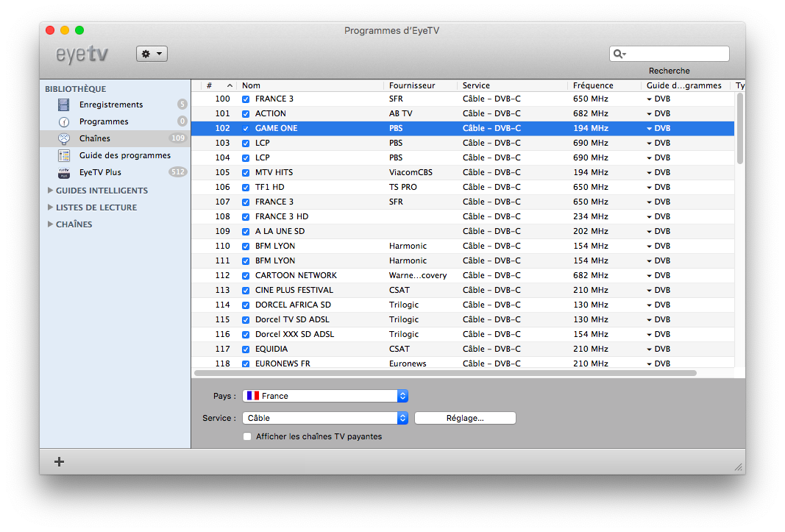This screenshot has height=532, width=785.
Task: Toggle the CARTOON NETWORK channel checkbox
Action: [246, 275]
